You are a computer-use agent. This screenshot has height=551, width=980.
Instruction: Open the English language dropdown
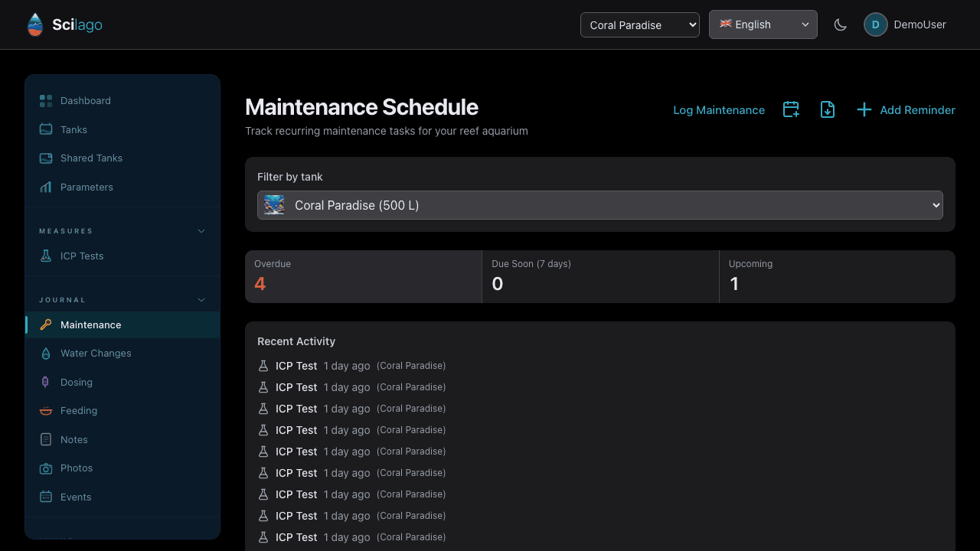(763, 24)
